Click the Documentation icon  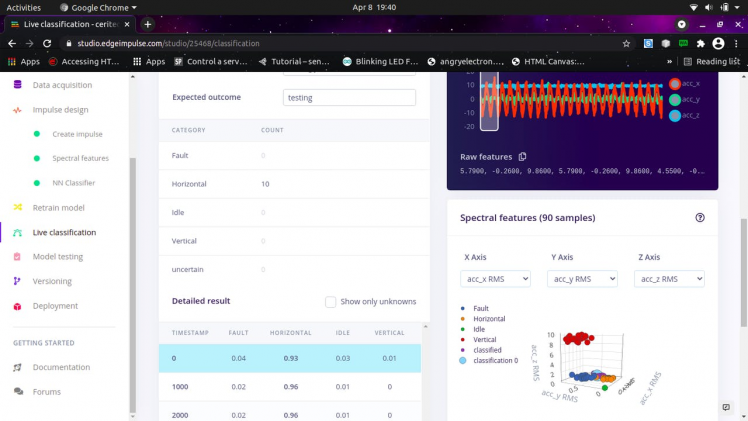18,367
